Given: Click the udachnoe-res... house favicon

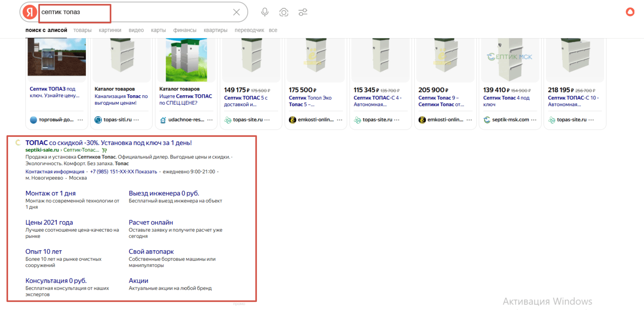Looking at the screenshot, I should click(163, 120).
